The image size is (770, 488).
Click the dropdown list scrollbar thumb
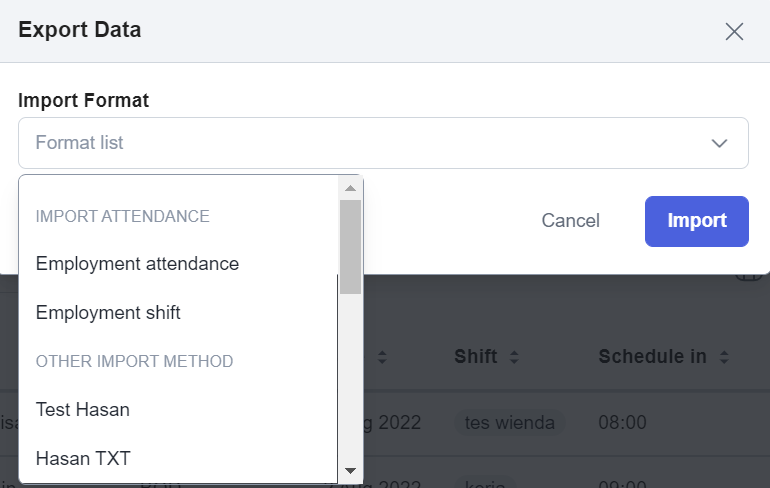coord(350,247)
